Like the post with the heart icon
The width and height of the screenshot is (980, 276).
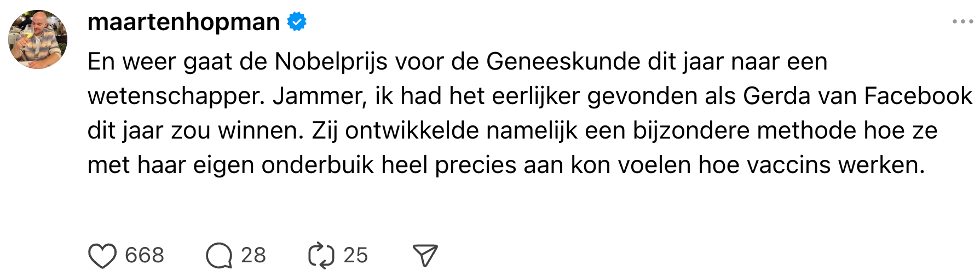pyautogui.click(x=102, y=256)
